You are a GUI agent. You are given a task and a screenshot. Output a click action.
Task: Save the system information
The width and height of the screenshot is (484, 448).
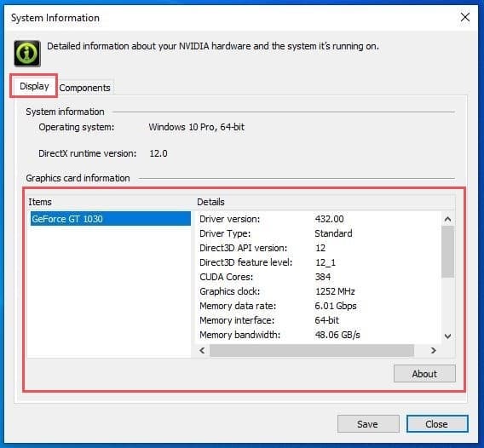point(368,424)
